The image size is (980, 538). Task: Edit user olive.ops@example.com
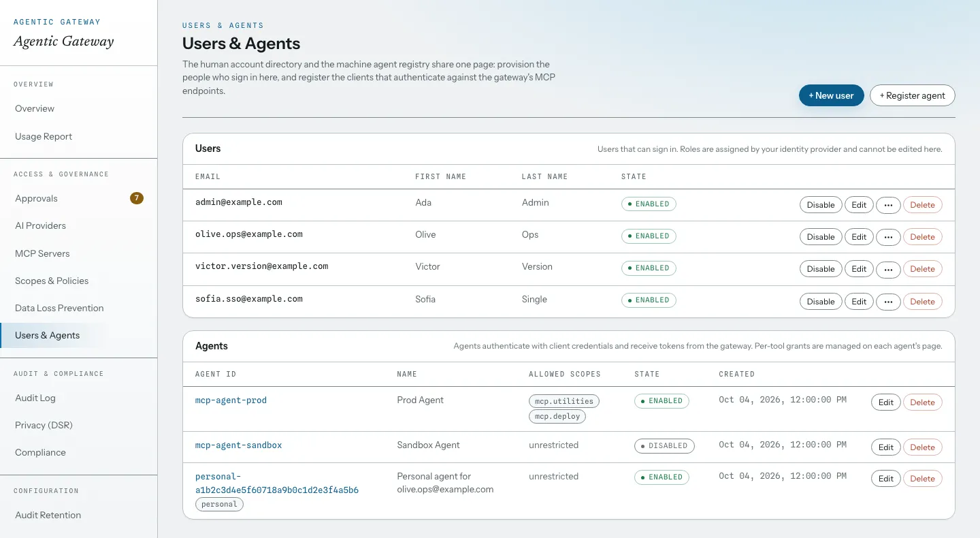coord(859,237)
